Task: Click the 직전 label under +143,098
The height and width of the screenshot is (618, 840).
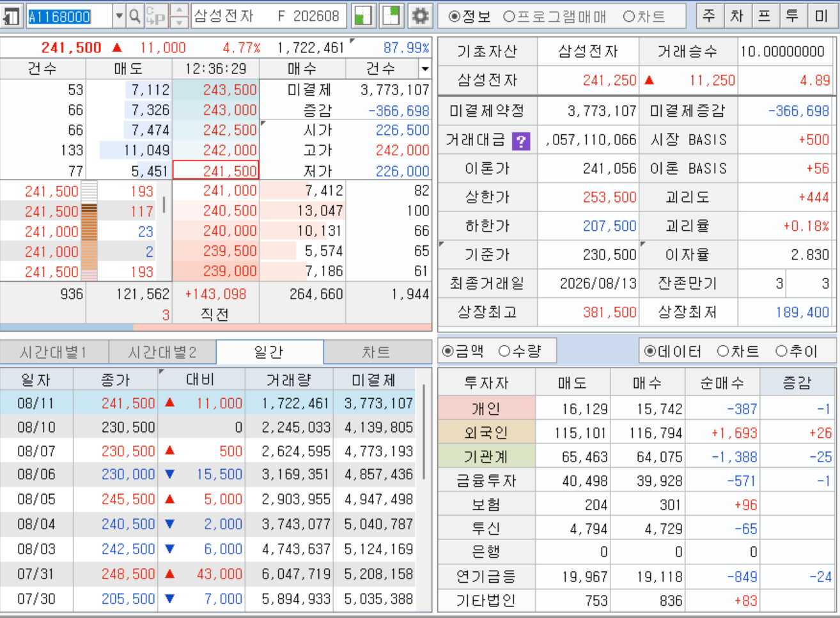Action: click(x=215, y=314)
